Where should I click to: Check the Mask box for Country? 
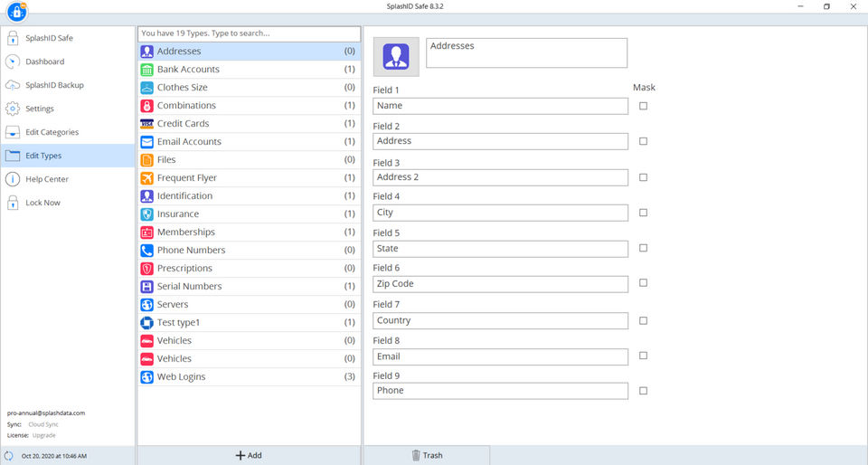click(643, 320)
